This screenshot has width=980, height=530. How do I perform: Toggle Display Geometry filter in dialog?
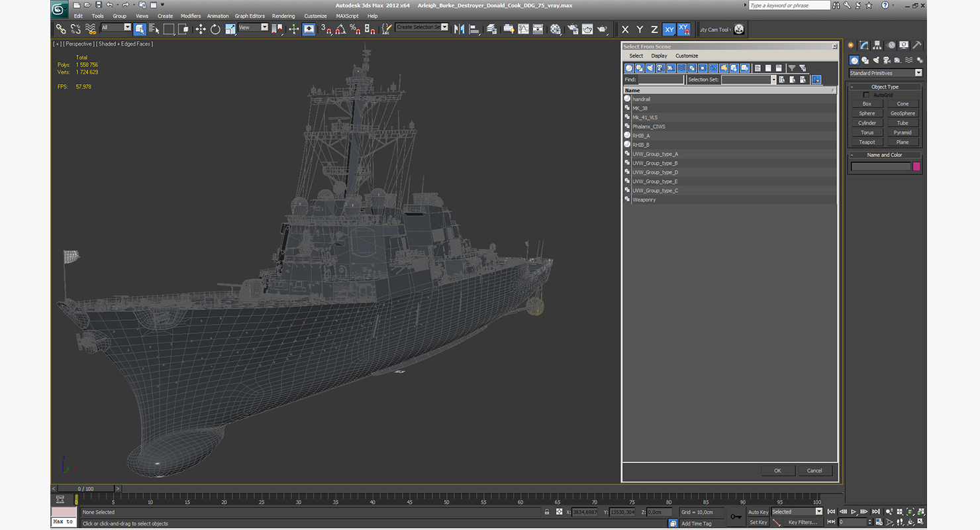tap(629, 68)
